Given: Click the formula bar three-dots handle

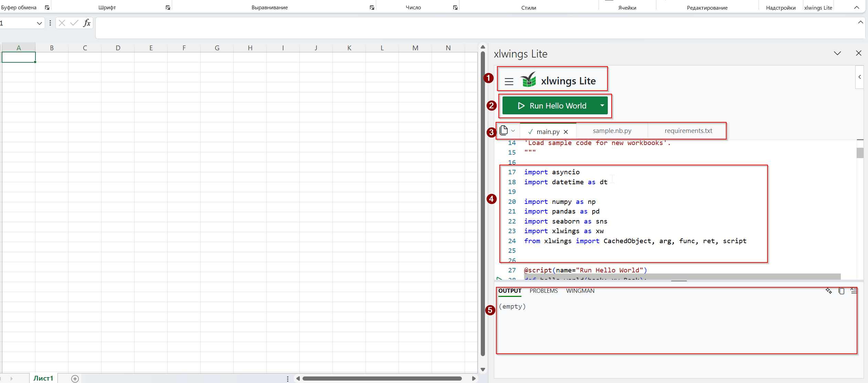Looking at the screenshot, I should point(50,23).
